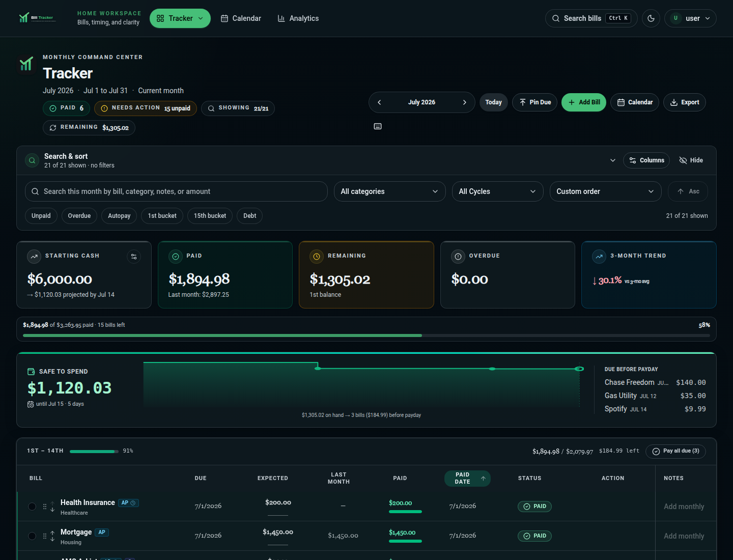Click the large Tracker page logo icon
The image size is (733, 560).
[26, 64]
